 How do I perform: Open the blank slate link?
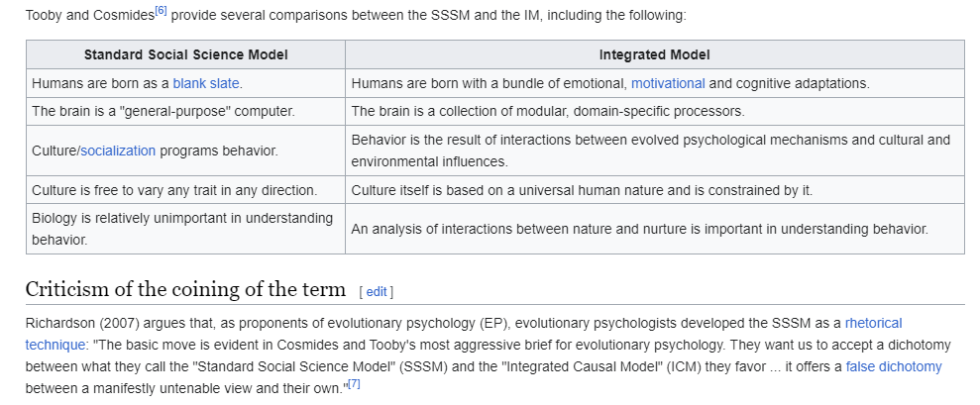point(206,83)
